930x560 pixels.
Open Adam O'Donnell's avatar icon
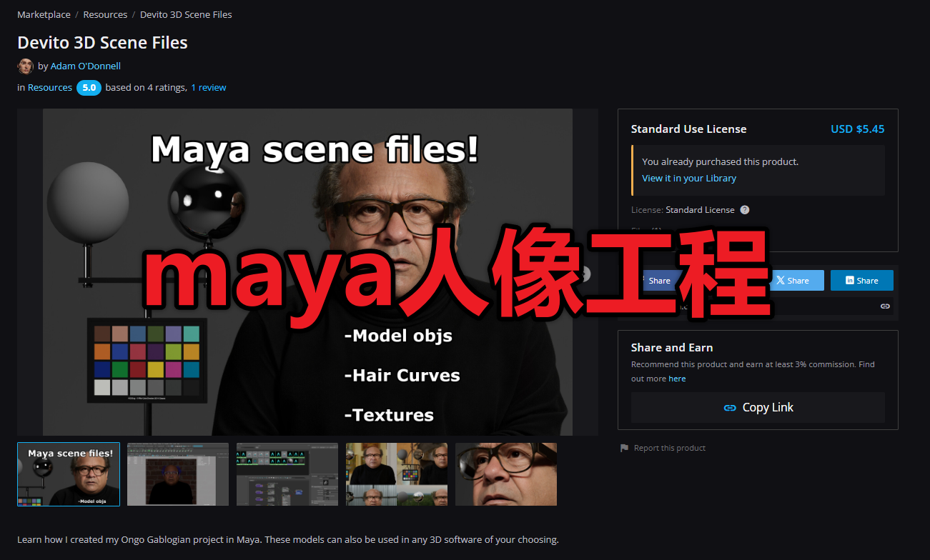pyautogui.click(x=25, y=66)
